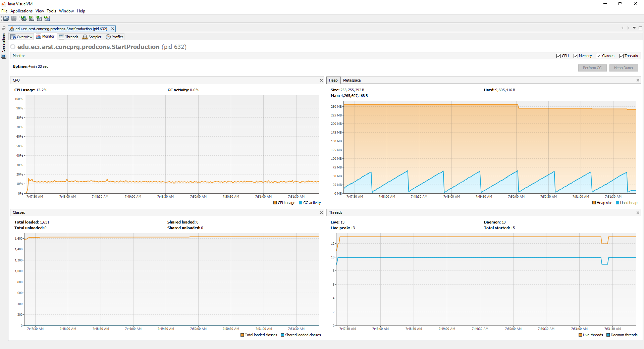This screenshot has width=644, height=349.
Task: Click the Add VM Coredump icon
Action: (x=39, y=18)
